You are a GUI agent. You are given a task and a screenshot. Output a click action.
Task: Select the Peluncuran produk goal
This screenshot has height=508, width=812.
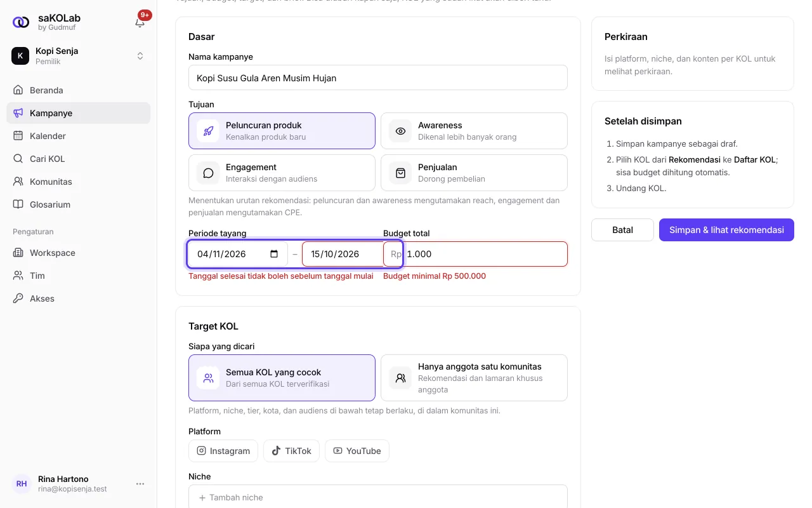(282, 131)
